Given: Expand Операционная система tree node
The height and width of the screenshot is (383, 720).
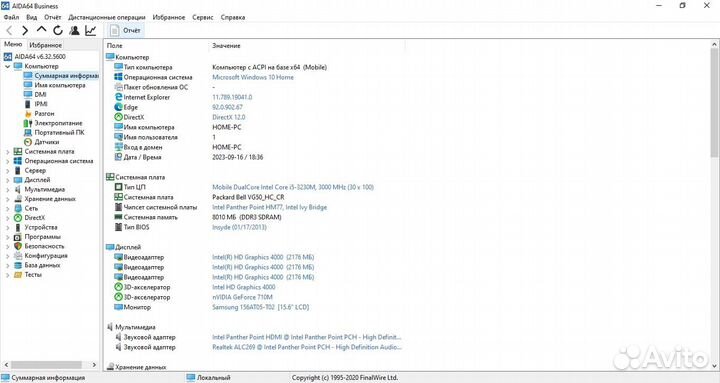Looking at the screenshot, I should [x=7, y=161].
